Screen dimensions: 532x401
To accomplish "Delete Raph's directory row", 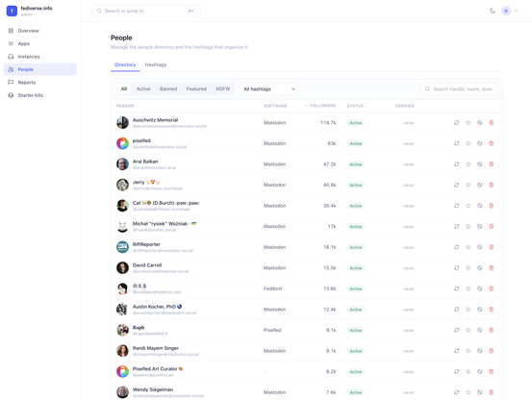I will (491, 330).
